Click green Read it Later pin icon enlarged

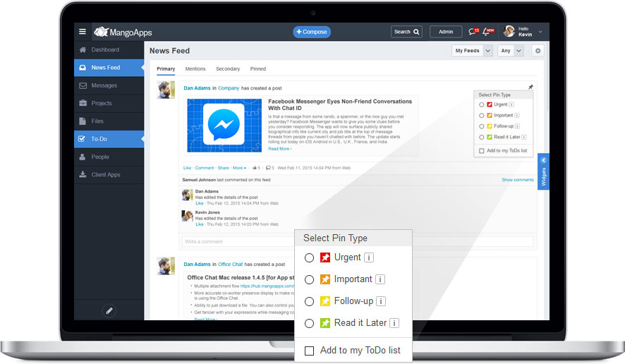(325, 323)
